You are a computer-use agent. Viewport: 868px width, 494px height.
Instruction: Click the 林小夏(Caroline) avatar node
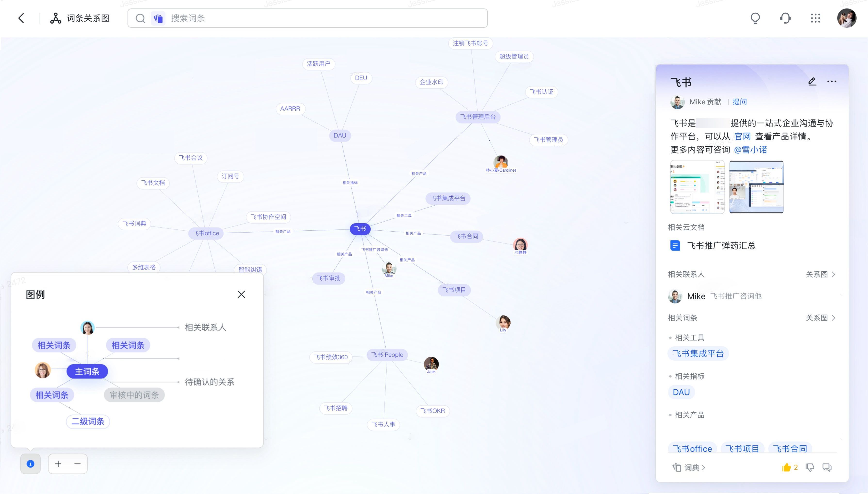(x=501, y=162)
